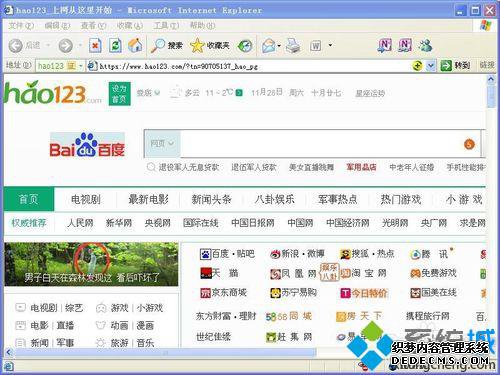Open 人民网 link
Viewport: 500px width, 375px height.
click(80, 223)
